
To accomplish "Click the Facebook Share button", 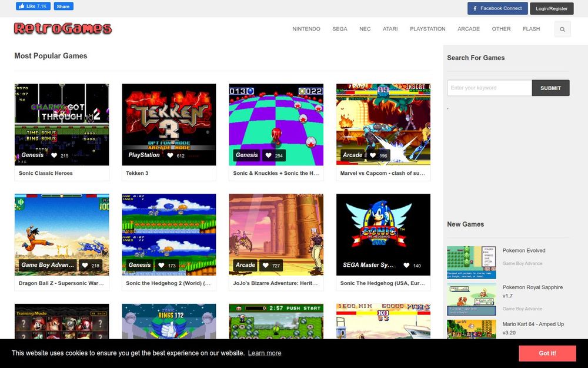I will tap(64, 6).
